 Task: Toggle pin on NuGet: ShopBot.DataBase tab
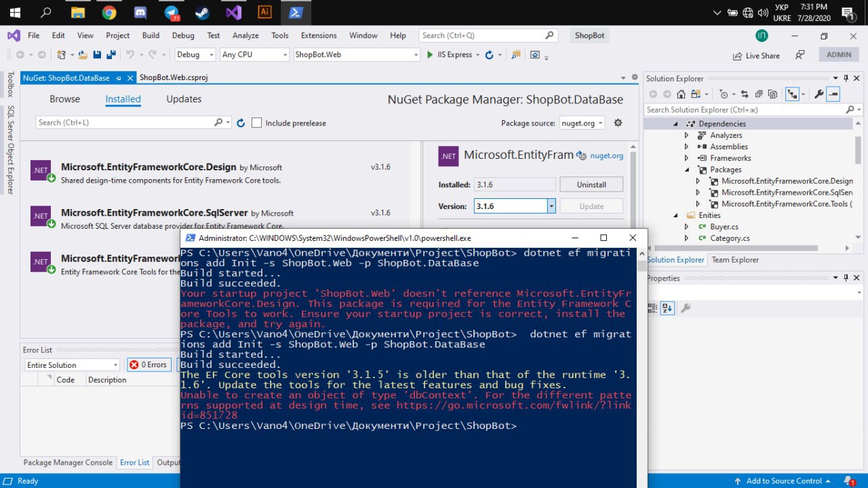coord(119,78)
